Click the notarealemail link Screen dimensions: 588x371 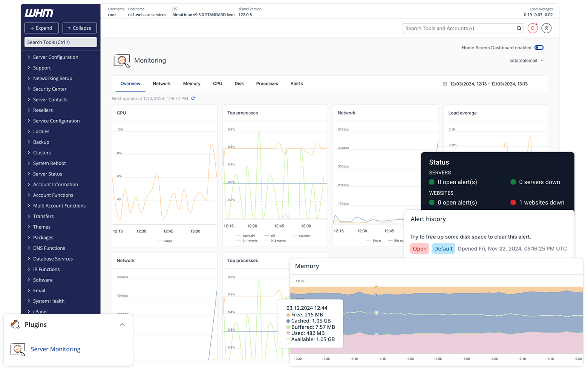tap(523, 61)
